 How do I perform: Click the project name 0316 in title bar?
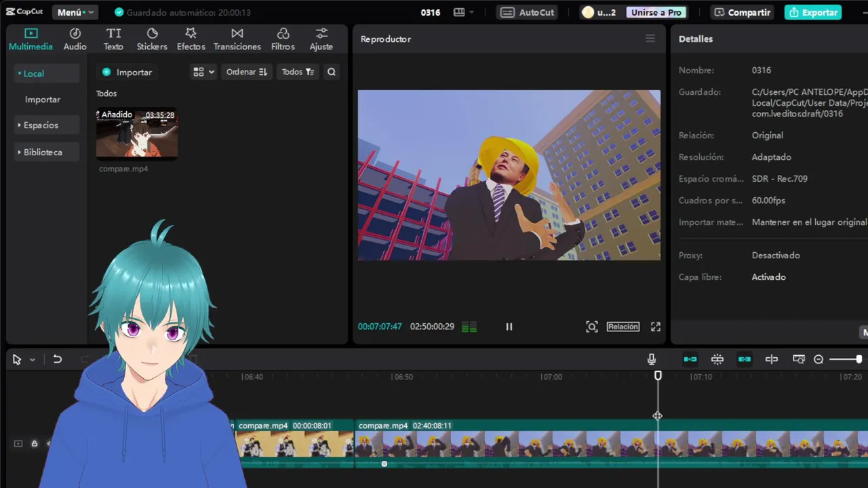[431, 12]
